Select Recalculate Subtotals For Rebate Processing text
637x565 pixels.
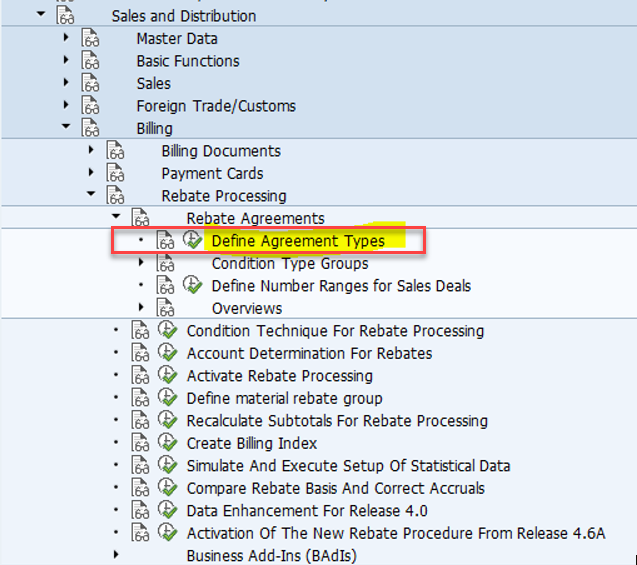pos(337,421)
